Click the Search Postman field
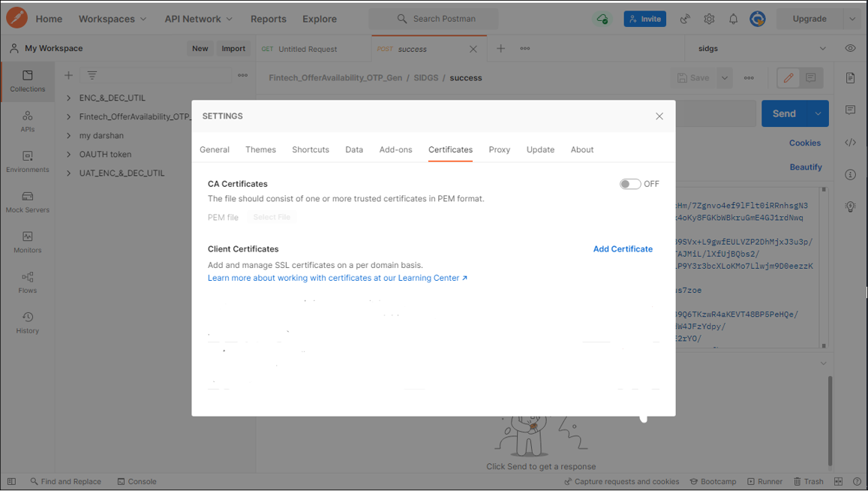The height and width of the screenshot is (491, 868). 434,19
